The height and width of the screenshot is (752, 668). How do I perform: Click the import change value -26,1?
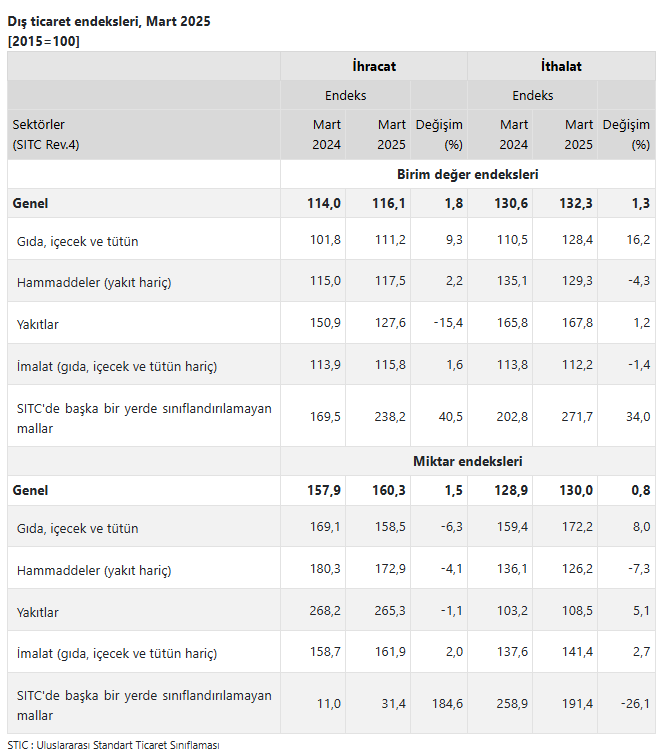click(635, 704)
